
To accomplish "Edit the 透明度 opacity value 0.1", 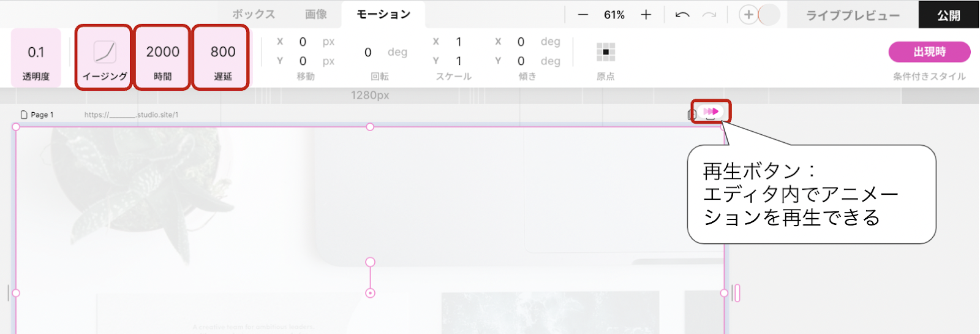I will point(36,53).
